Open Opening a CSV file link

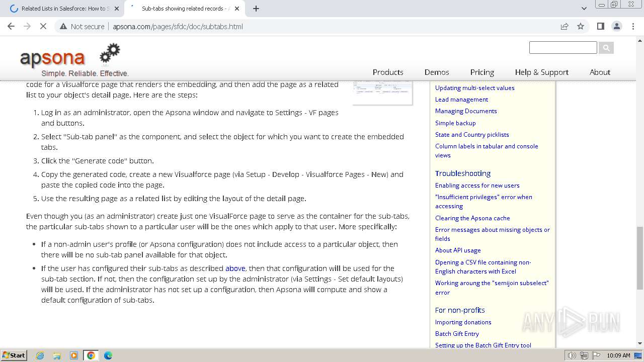[x=483, y=267]
